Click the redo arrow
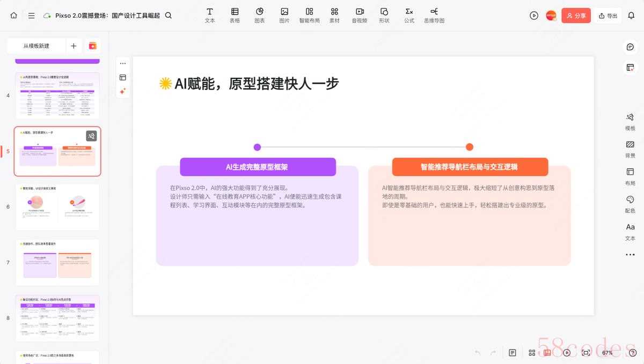 tap(493, 353)
